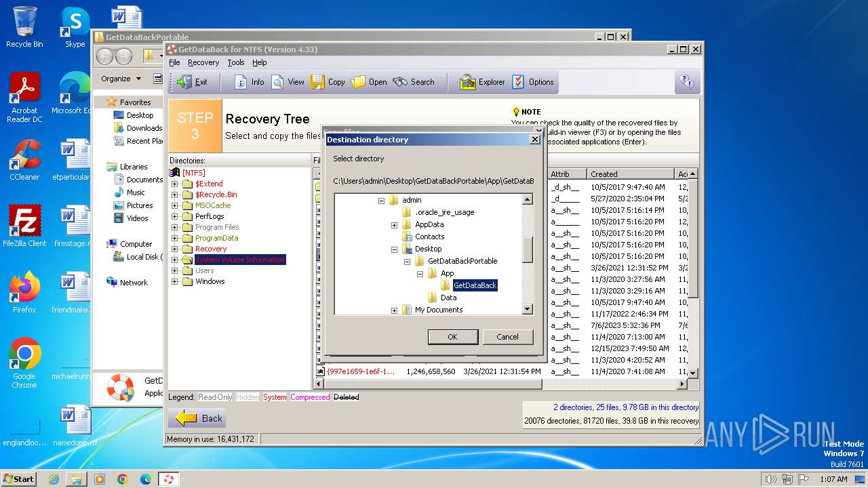Select the Users directory

pos(204,270)
